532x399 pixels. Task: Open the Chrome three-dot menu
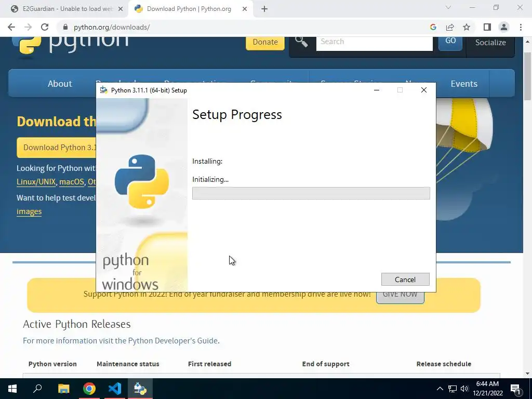(x=521, y=27)
